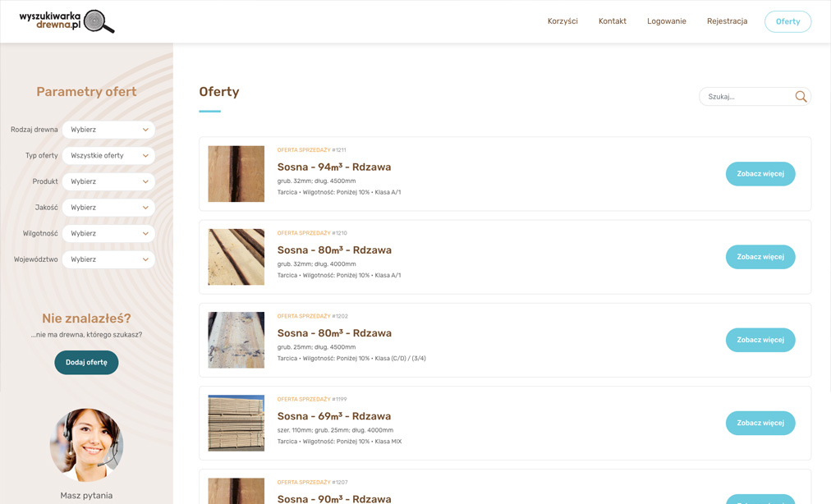Expand the Typ oferty dropdown
The width and height of the screenshot is (831, 504).
pyautogui.click(x=108, y=156)
